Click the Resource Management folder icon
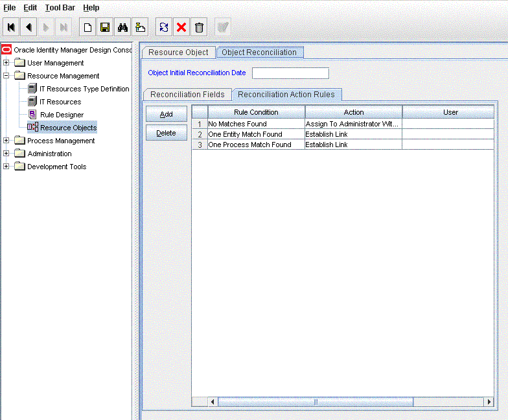 point(19,75)
